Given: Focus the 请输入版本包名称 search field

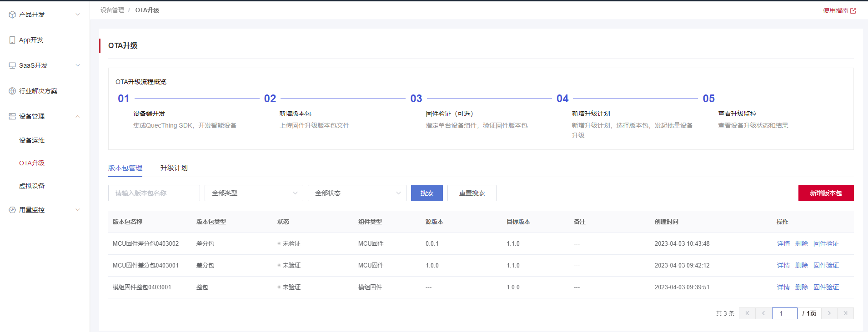Looking at the screenshot, I should 154,193.
